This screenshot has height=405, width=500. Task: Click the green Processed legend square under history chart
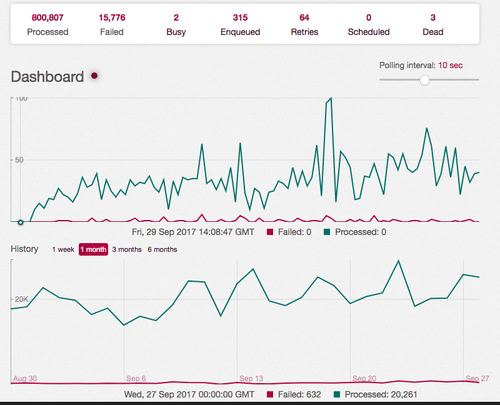click(337, 395)
